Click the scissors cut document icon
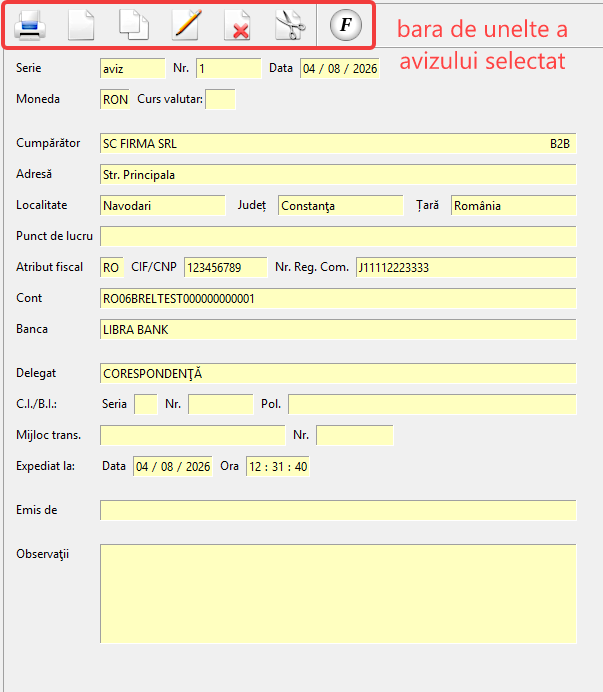This screenshot has width=603, height=692. pyautogui.click(x=290, y=25)
